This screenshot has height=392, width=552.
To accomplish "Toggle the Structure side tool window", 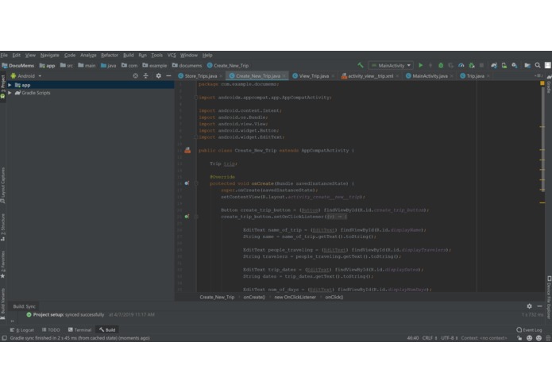I will click(x=3, y=227).
